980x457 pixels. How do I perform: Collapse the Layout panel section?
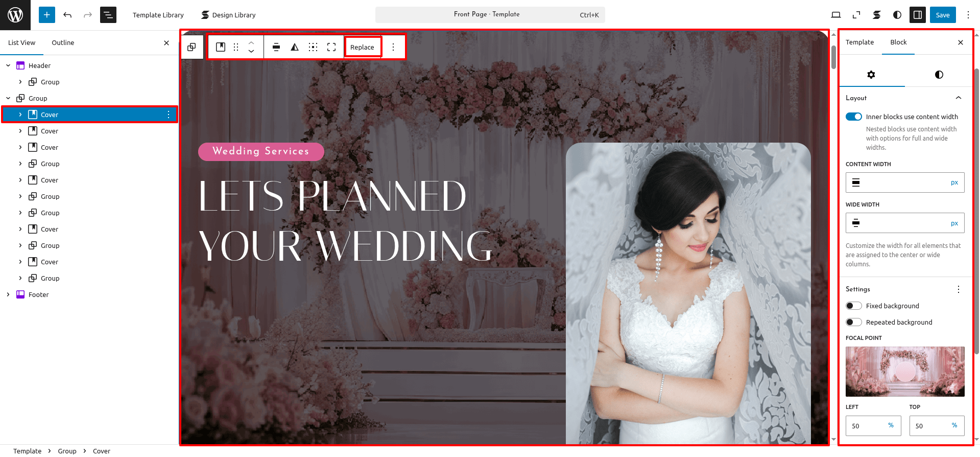(x=958, y=98)
